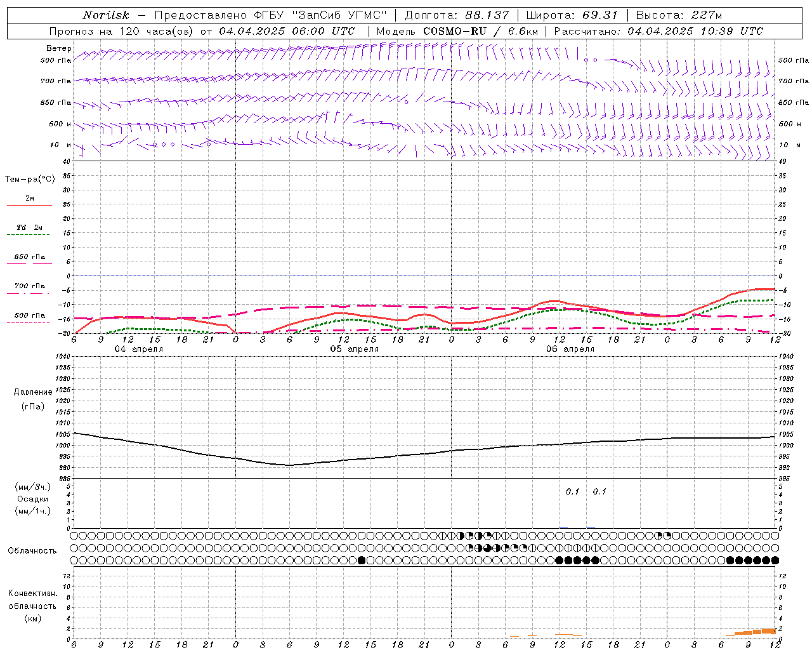This screenshot has width=812, height=650.
Task: Click the "(гПа)" unit under Давление
Action: click(33, 406)
